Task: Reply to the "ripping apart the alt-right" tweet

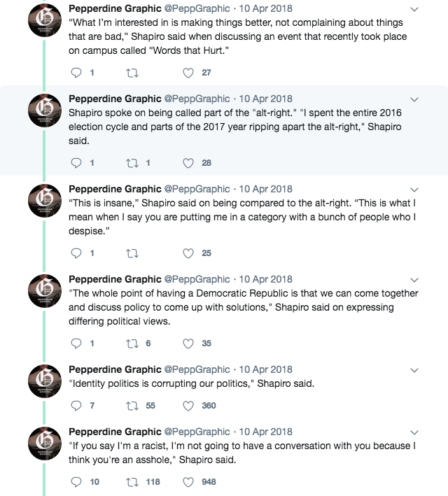Action: [76, 163]
